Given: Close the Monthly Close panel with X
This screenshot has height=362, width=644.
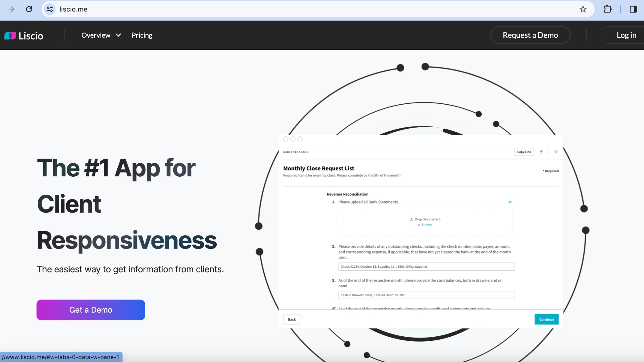Looking at the screenshot, I should coord(556,152).
